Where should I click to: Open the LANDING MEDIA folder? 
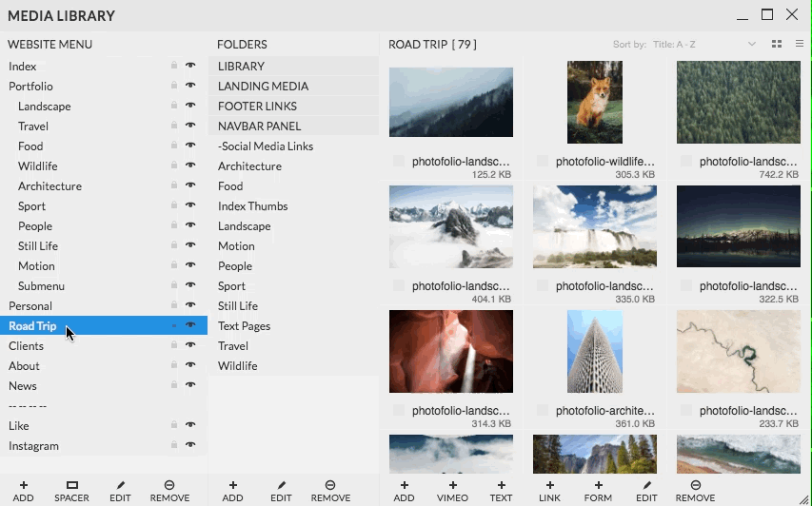pyautogui.click(x=264, y=87)
